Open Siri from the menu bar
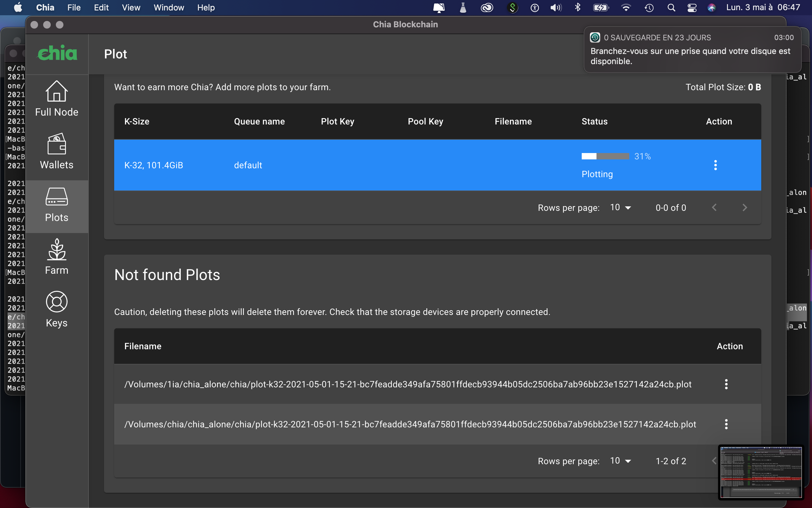 (711, 7)
